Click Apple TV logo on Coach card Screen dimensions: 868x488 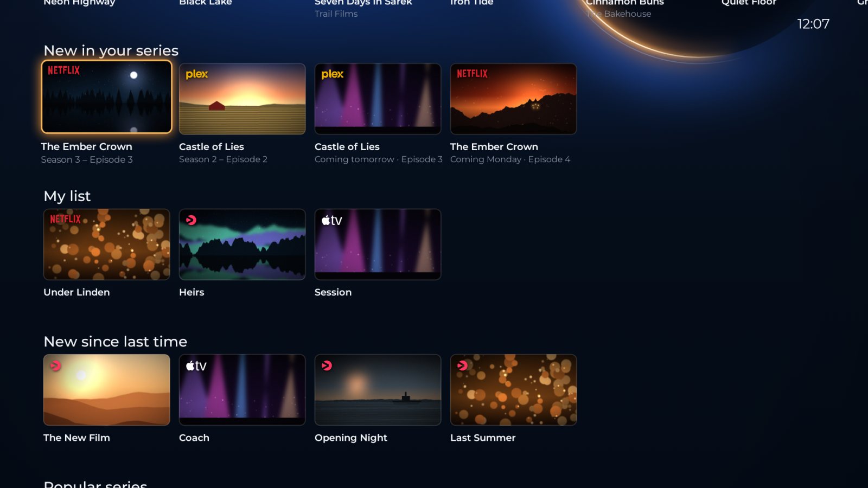click(x=196, y=366)
